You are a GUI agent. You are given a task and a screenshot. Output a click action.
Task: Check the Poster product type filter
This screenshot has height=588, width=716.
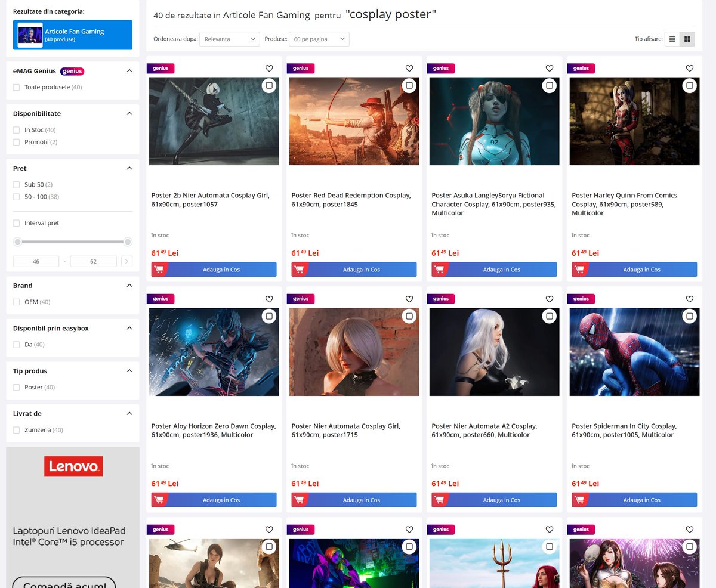click(17, 388)
